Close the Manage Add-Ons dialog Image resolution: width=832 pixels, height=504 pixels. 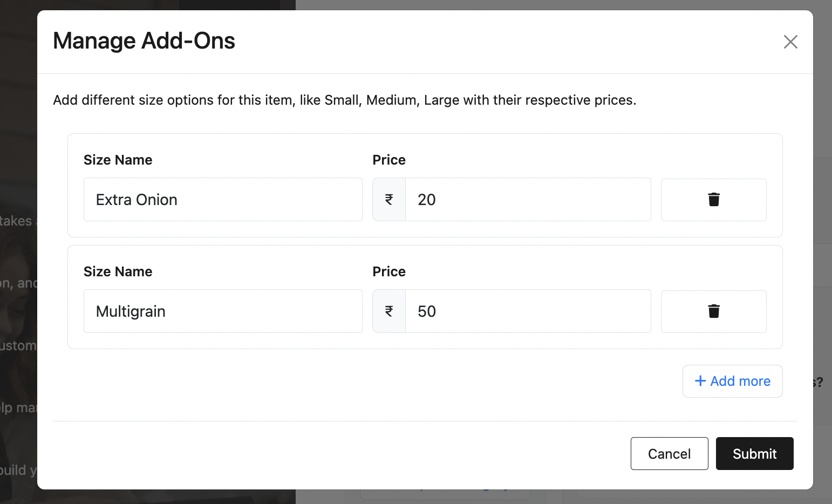tap(790, 42)
